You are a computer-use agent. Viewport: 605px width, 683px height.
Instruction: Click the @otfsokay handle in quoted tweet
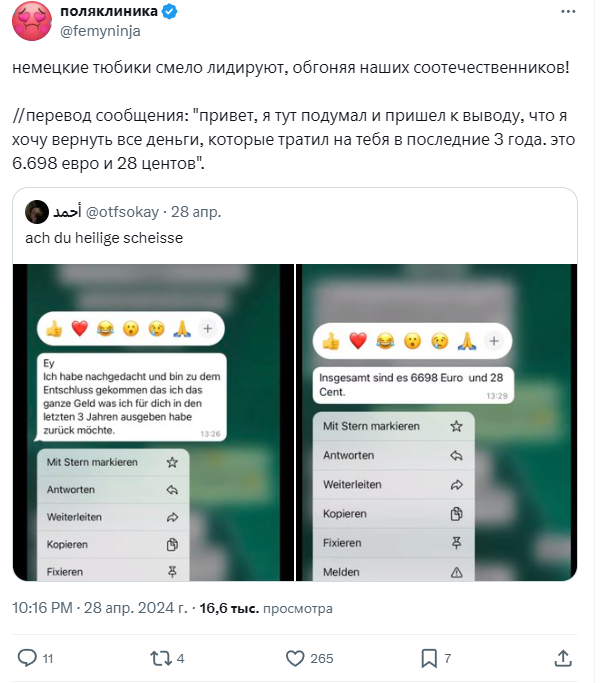[122, 212]
